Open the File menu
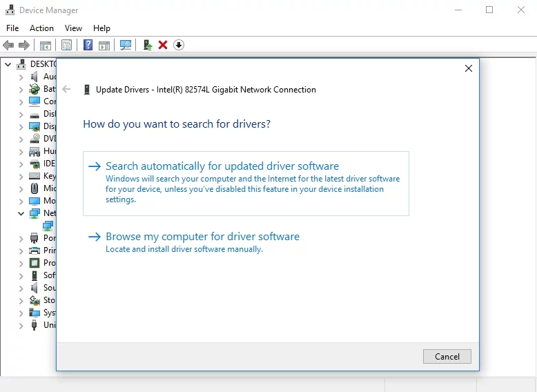Image resolution: width=537 pixels, height=392 pixels. pos(12,28)
